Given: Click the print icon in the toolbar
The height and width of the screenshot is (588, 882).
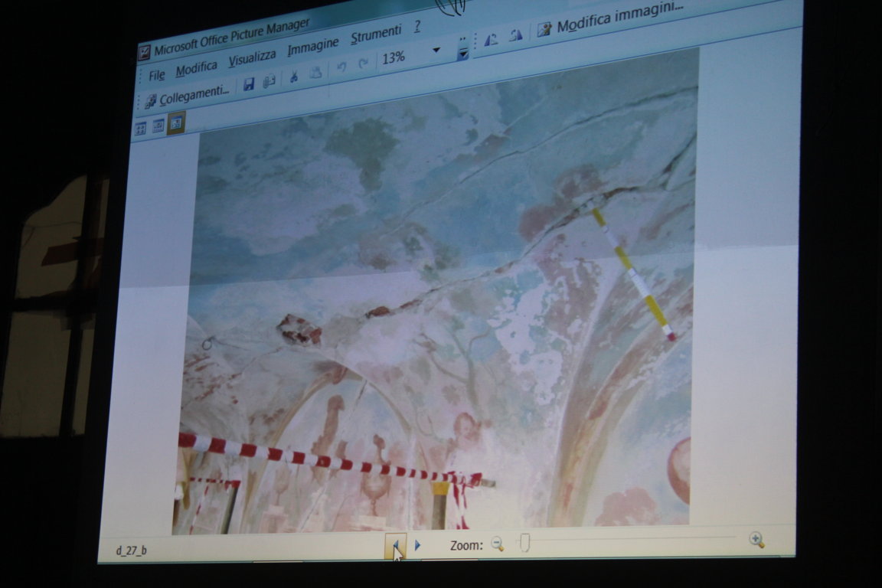Looking at the screenshot, I should pyautogui.click(x=269, y=80).
